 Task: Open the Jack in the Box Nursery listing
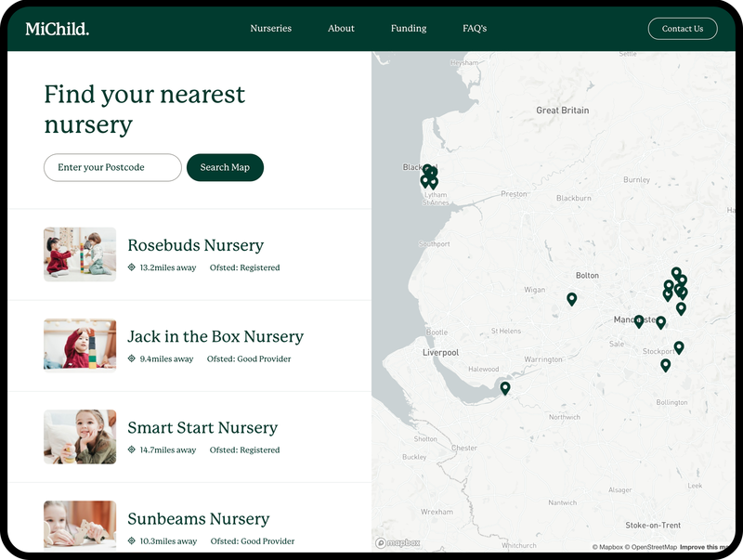click(x=215, y=336)
